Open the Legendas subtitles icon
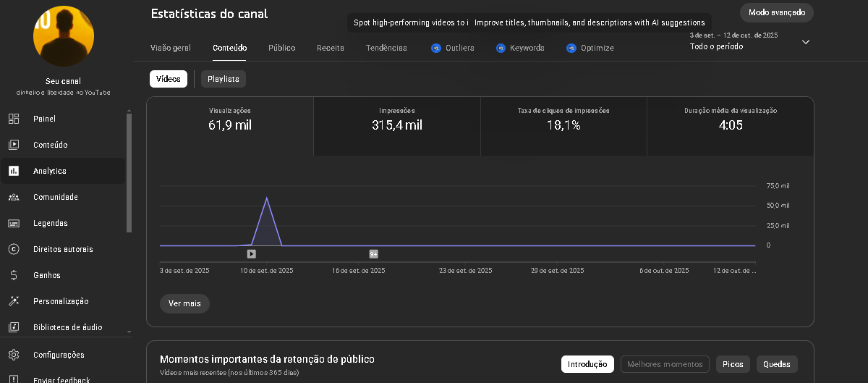The image size is (868, 383). pos(14,223)
